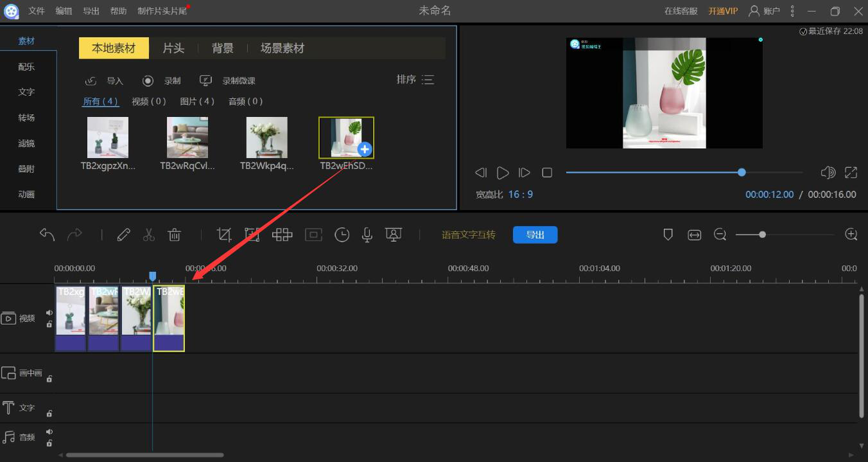Open the 导出 menu in menu bar

click(91, 11)
